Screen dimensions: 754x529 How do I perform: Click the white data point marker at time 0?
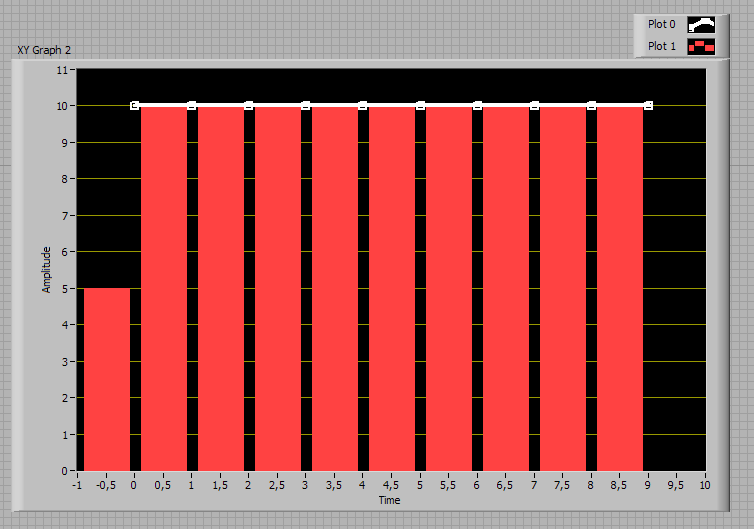(x=135, y=105)
